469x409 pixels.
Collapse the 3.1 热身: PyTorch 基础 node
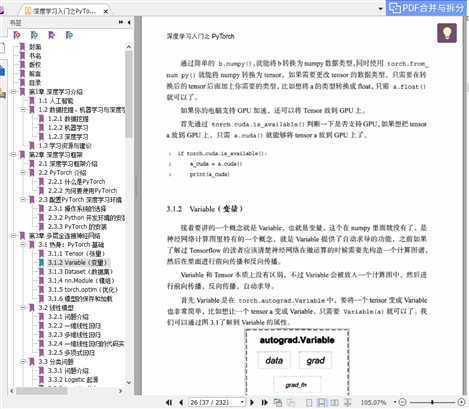point(23,244)
